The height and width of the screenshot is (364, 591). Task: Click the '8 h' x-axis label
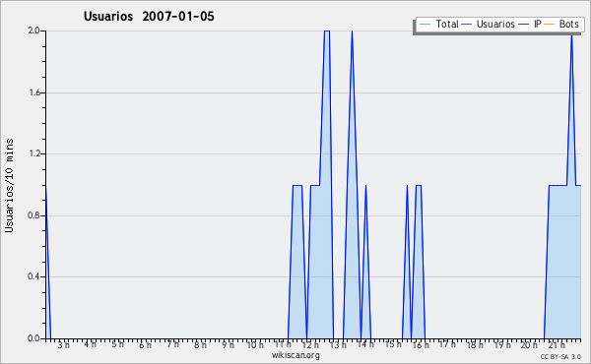click(x=200, y=344)
